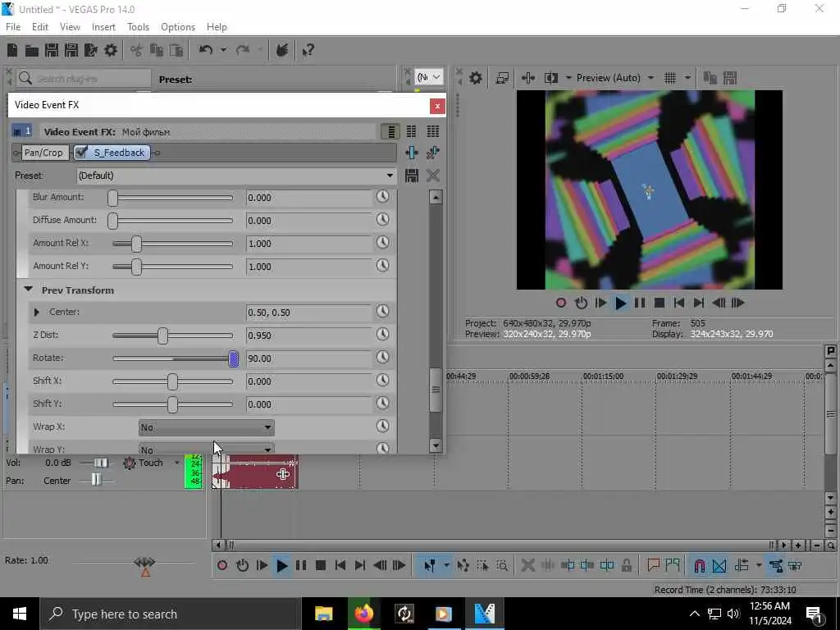Toggle preview on external monitor
This screenshot has width=840, height=630.
[502, 78]
